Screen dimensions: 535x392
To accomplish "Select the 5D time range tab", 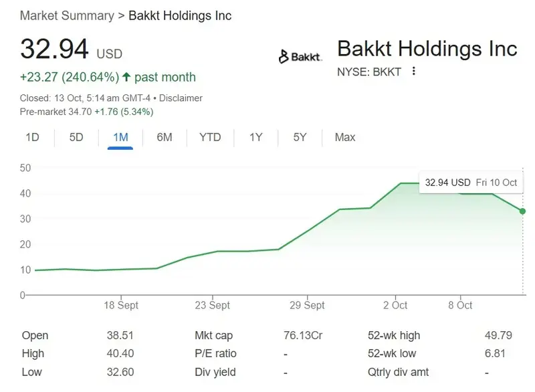I will 75,137.
